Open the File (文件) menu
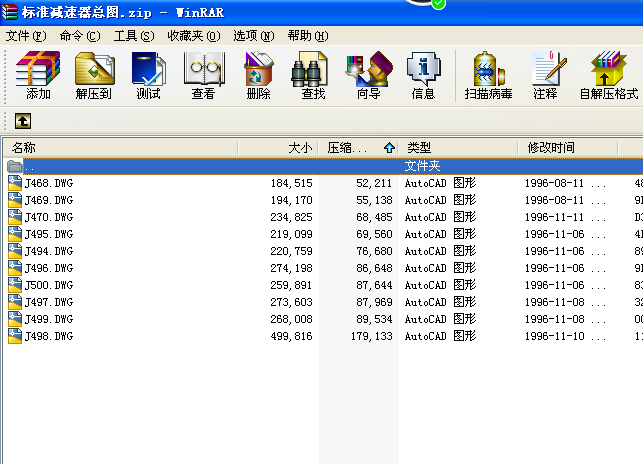Image resolution: width=643 pixels, height=464 pixels. point(26,36)
